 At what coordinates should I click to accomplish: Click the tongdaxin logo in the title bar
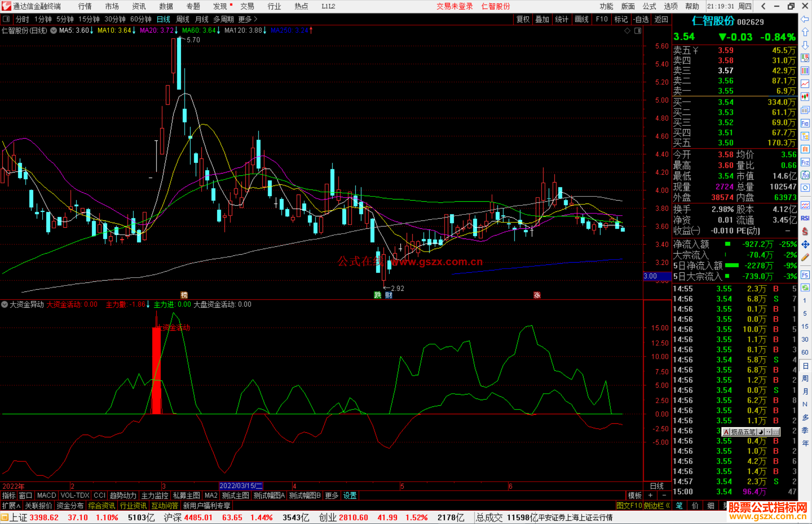(6, 6)
